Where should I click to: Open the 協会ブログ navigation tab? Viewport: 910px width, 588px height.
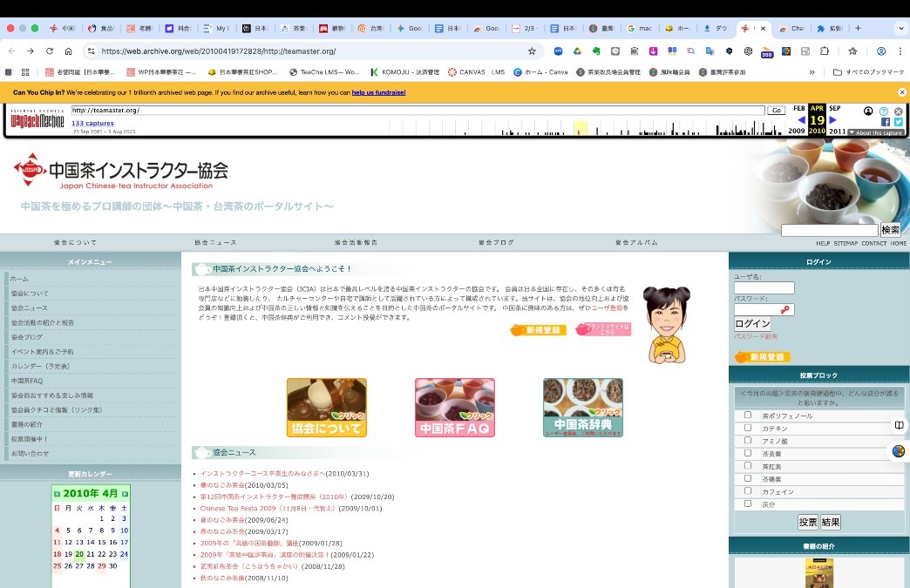[495, 242]
